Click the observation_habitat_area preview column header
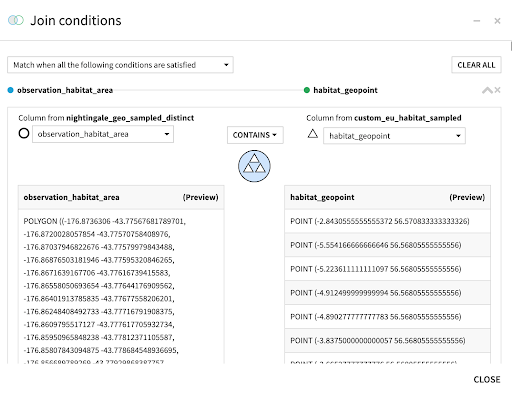The height and width of the screenshot is (393, 512). point(121,197)
